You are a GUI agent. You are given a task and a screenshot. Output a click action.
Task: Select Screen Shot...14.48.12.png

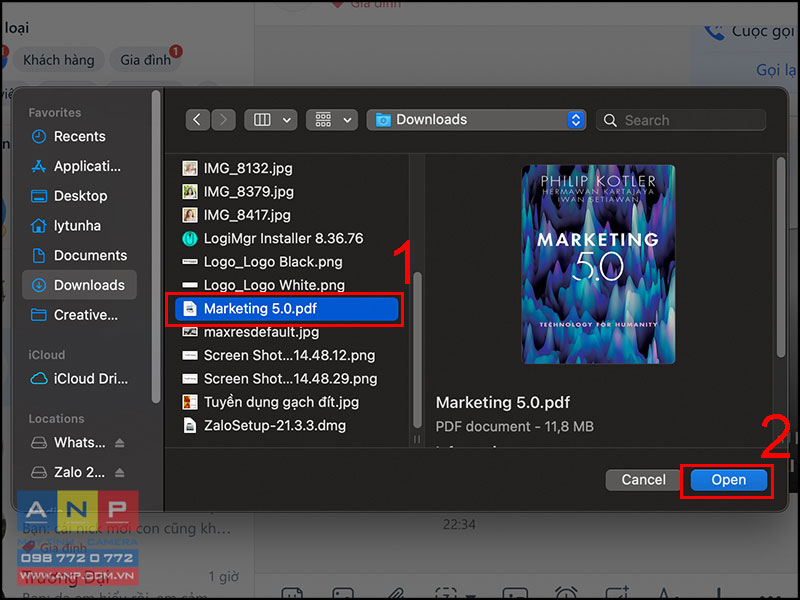click(287, 356)
